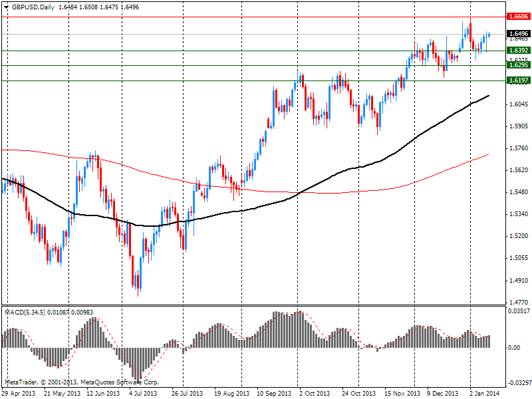
Task: Select the green 1.6392 support price tag
Action: pyautogui.click(x=519, y=51)
